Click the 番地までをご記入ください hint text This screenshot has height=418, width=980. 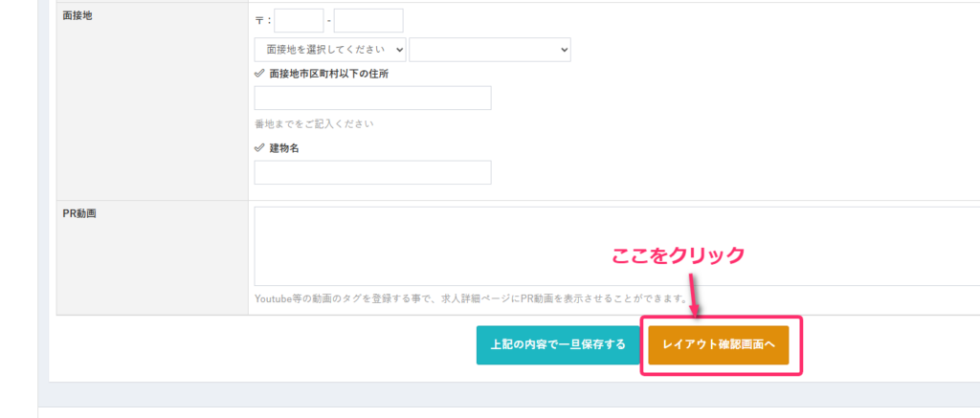click(x=314, y=124)
